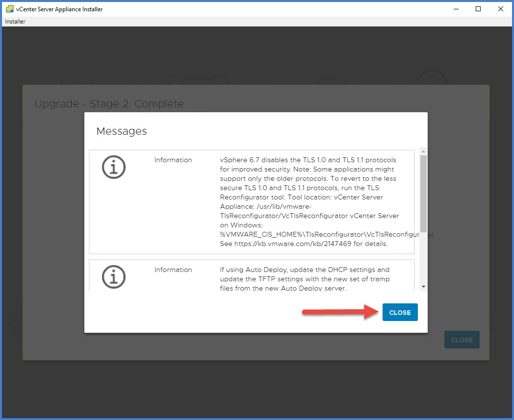
Task: Click the 'Upgrade - Stage 2: Complete' heading
Action: click(x=109, y=104)
